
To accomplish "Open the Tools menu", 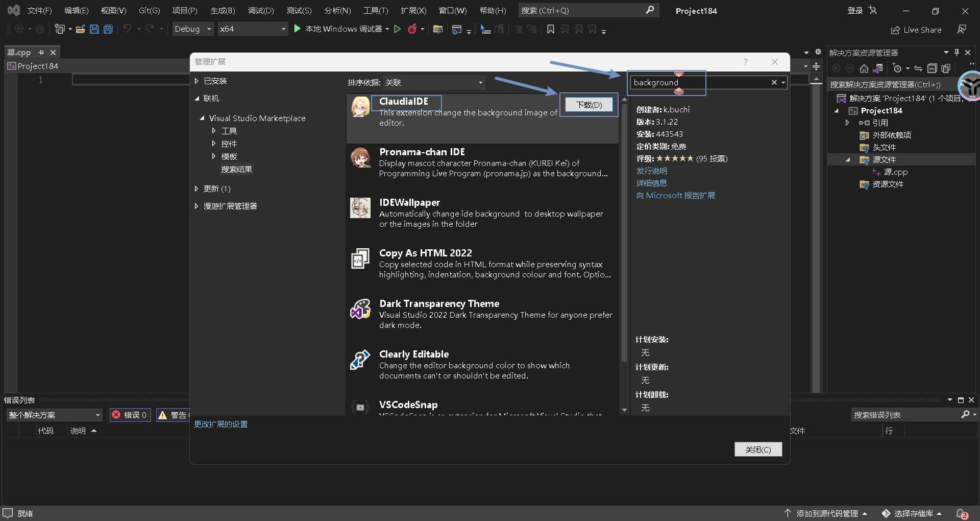I will tap(376, 10).
